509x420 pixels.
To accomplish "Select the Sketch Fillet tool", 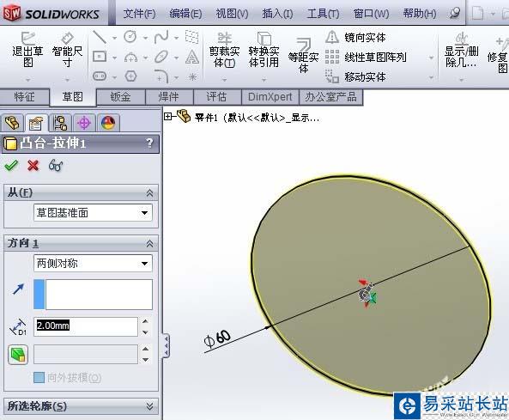I will tap(161, 76).
